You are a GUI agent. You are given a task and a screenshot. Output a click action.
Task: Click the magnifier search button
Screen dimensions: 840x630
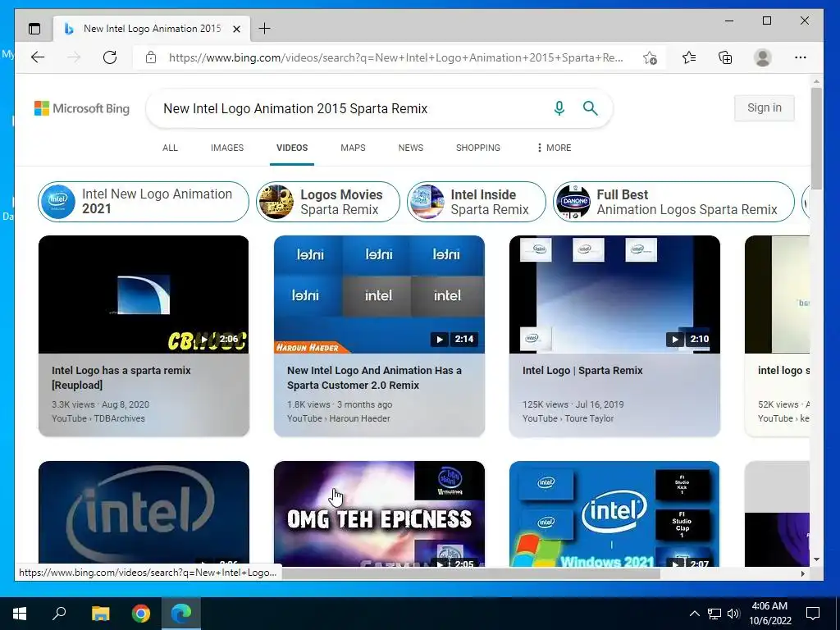(591, 108)
